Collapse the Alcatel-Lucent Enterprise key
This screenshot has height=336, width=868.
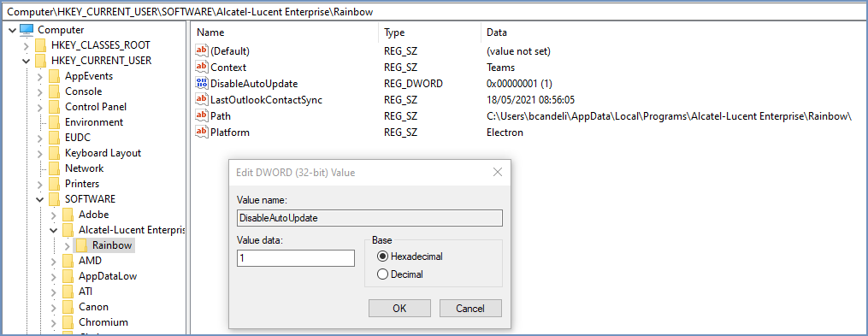pyautogui.click(x=54, y=230)
